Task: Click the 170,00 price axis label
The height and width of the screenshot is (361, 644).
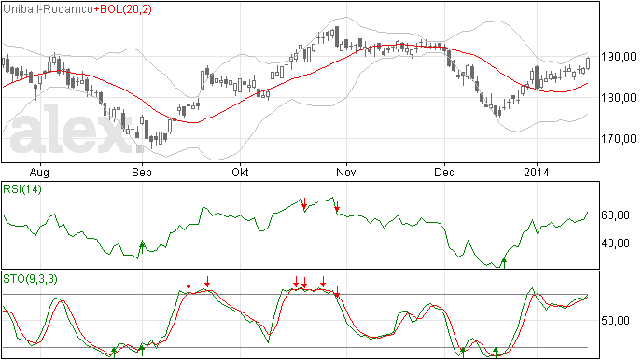Action: point(619,139)
